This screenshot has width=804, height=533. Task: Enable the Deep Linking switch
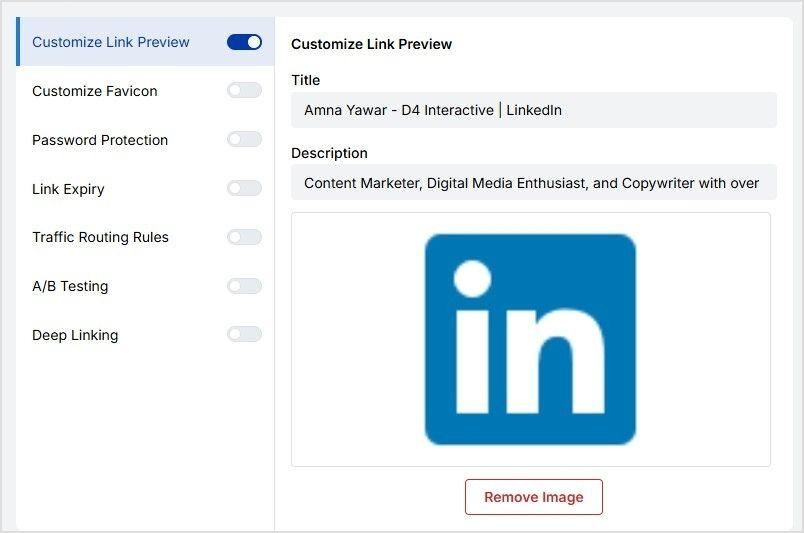(x=244, y=334)
